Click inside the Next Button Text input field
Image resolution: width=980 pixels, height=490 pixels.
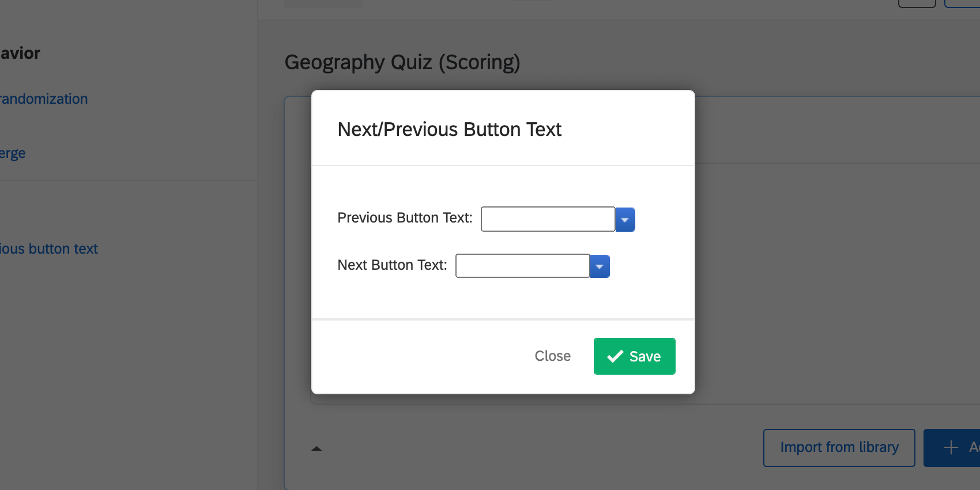(x=522, y=266)
